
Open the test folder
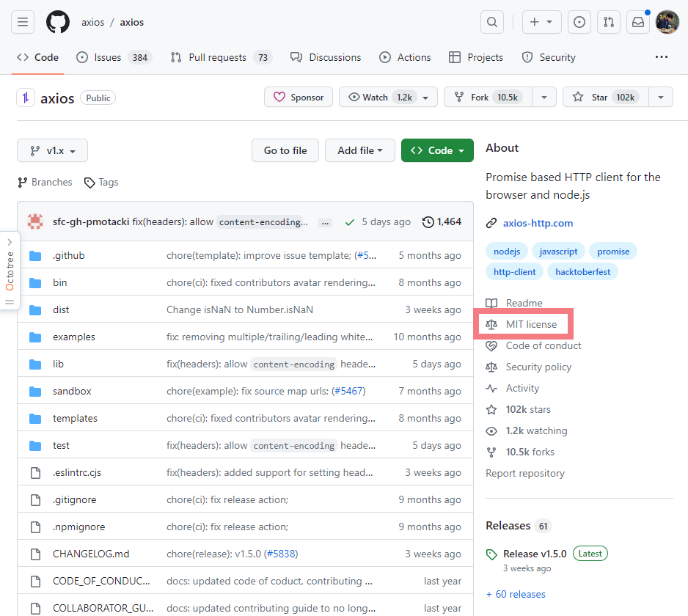(x=61, y=445)
